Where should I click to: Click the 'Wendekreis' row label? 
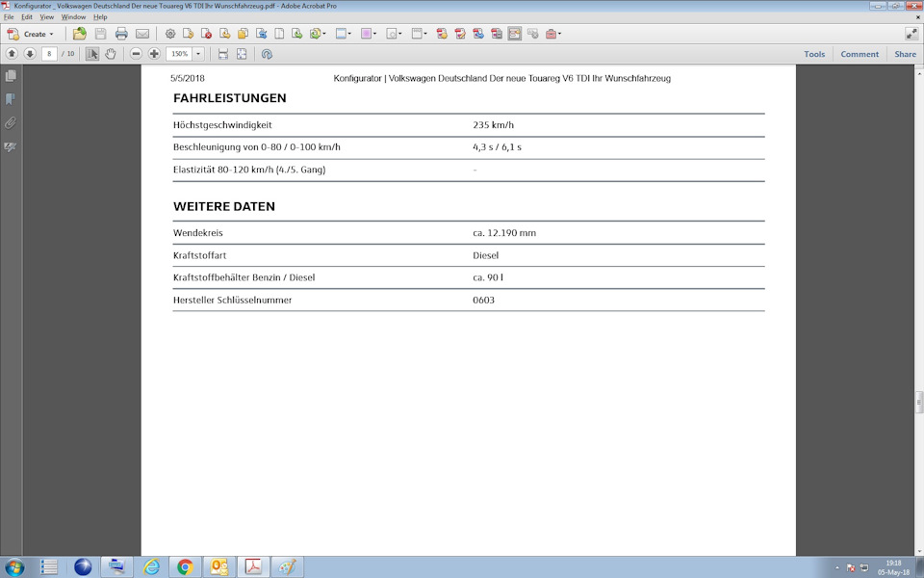198,233
